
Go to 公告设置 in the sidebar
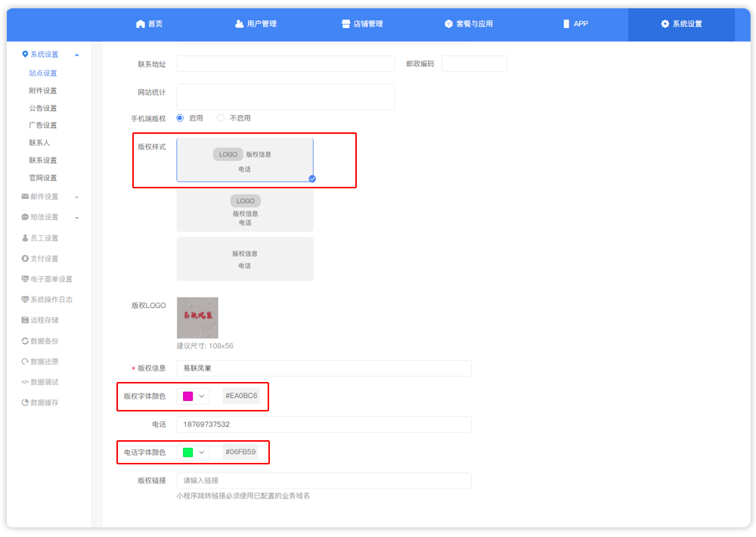43,108
